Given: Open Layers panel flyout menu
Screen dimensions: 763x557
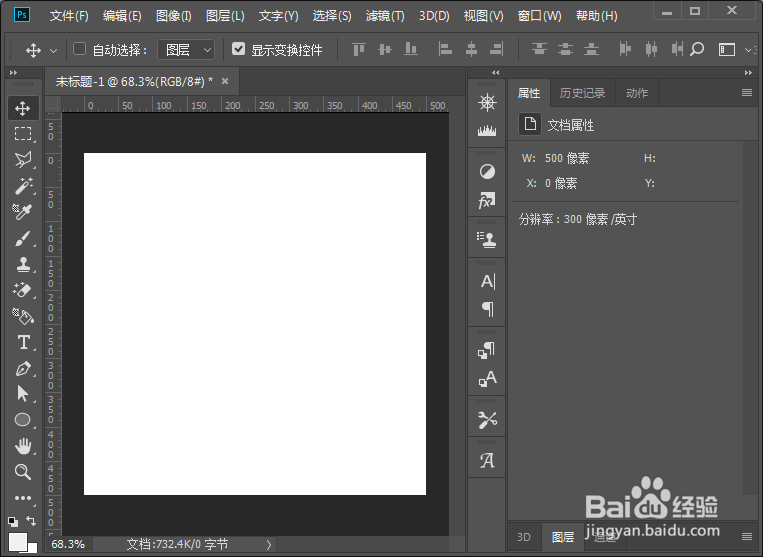Looking at the screenshot, I should pos(747,537).
